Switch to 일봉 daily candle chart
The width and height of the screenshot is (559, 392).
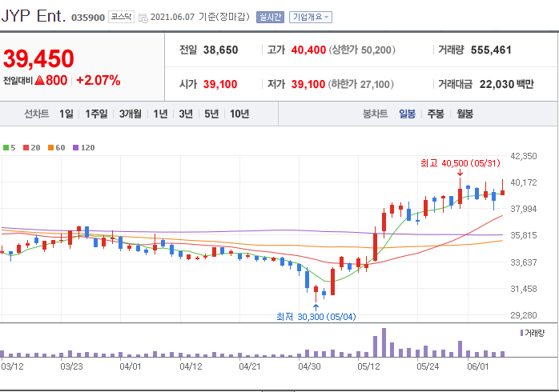tap(407, 114)
